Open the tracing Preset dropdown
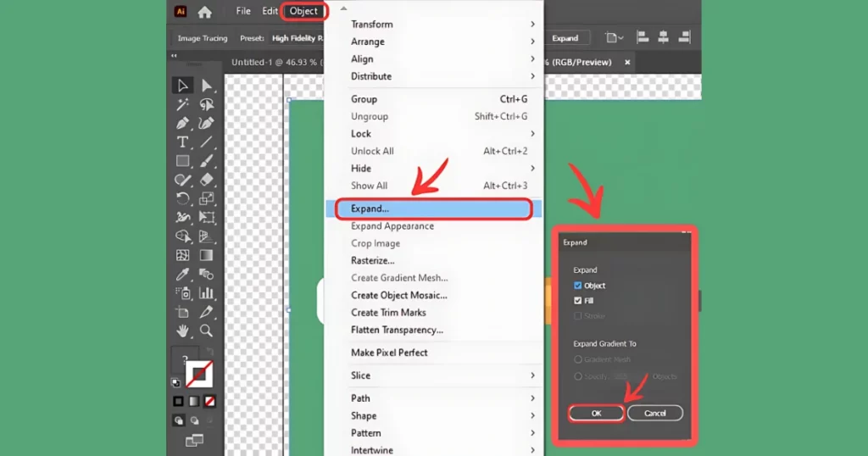868x456 pixels. 298,38
